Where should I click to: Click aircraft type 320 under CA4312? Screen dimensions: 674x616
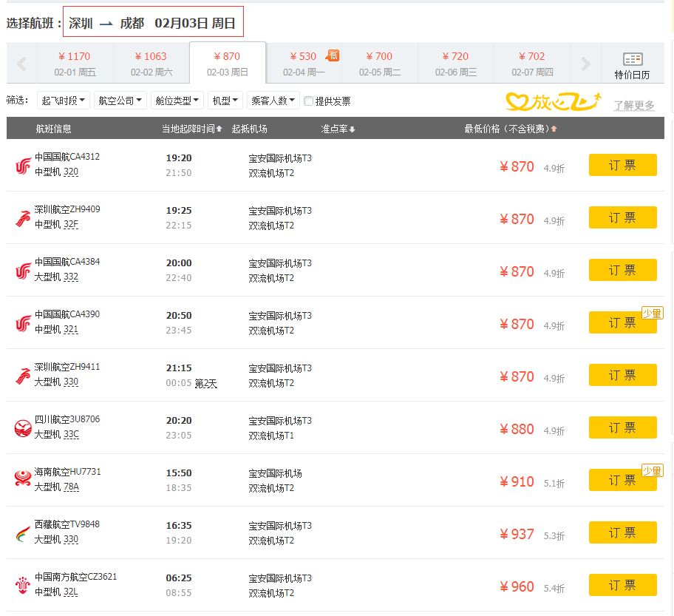point(71,172)
